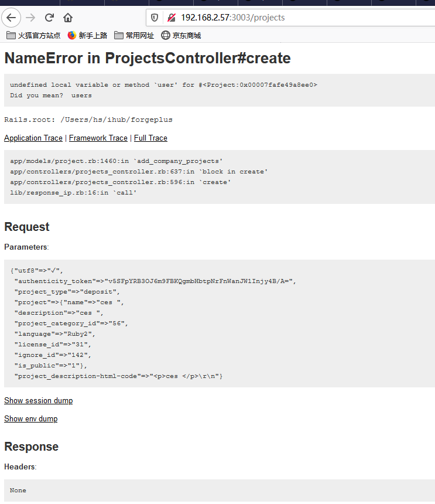Open the 常用网址 bookmarks folder

point(134,35)
